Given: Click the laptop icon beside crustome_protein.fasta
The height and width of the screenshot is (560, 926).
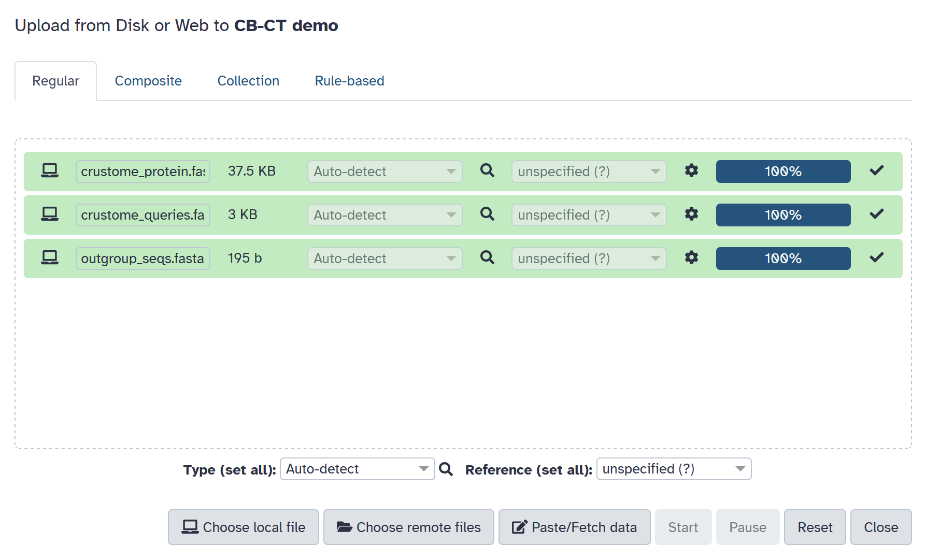Looking at the screenshot, I should 50,170.
